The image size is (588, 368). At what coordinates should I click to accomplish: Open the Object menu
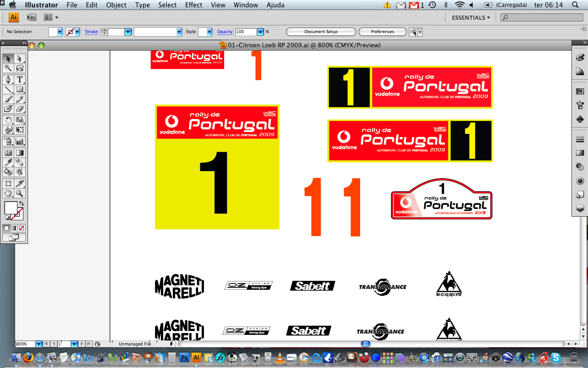coord(116,5)
